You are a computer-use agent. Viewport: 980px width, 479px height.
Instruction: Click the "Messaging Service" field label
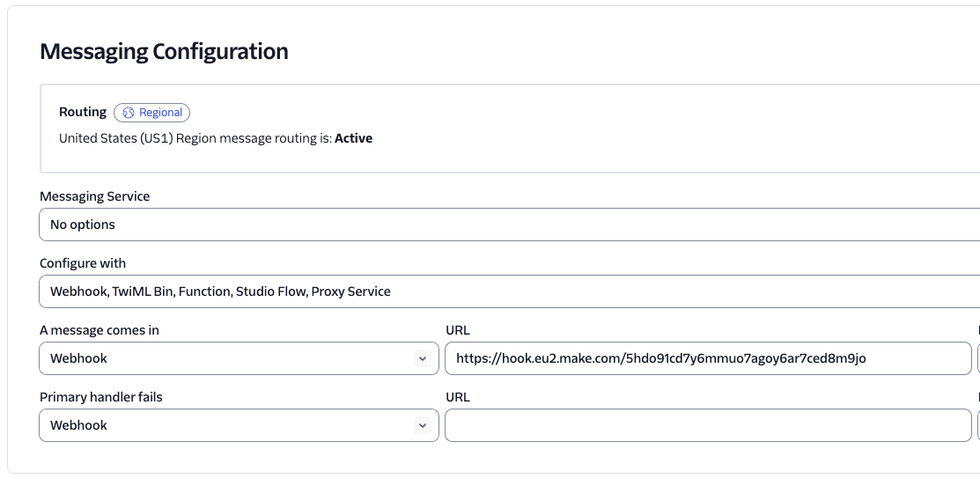[95, 196]
